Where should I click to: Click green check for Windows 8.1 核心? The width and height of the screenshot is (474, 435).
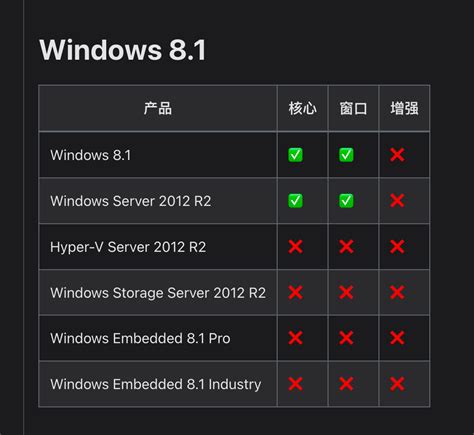[295, 155]
